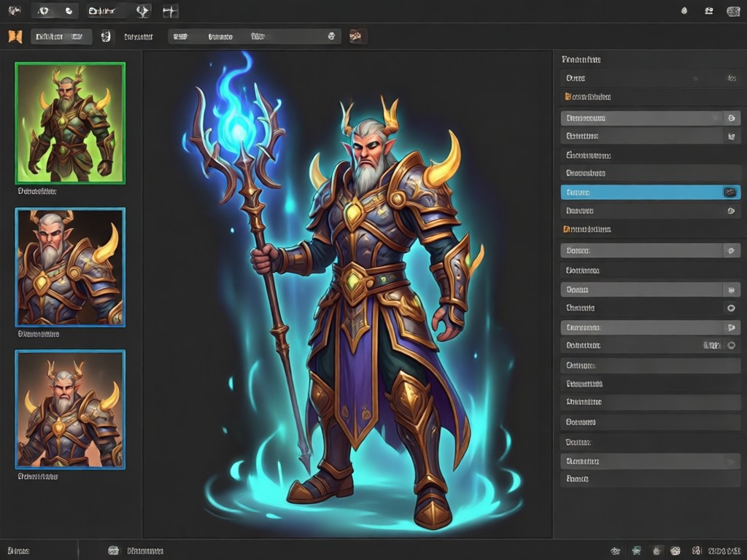Click the dark icon inside the blue highlighted row
The width and height of the screenshot is (747, 560).
[x=729, y=192]
